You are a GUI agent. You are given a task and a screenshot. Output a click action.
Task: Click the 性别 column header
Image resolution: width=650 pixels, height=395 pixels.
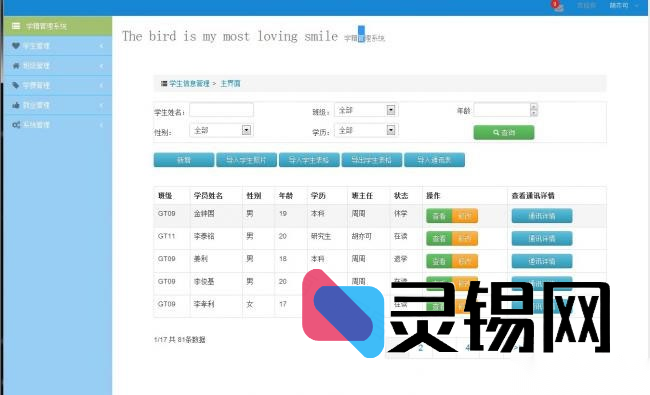coord(254,196)
